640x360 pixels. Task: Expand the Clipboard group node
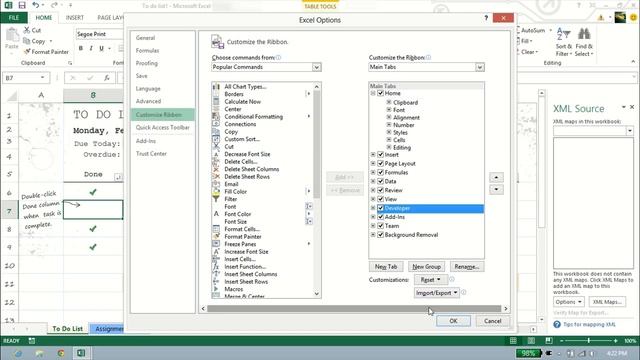(x=389, y=102)
